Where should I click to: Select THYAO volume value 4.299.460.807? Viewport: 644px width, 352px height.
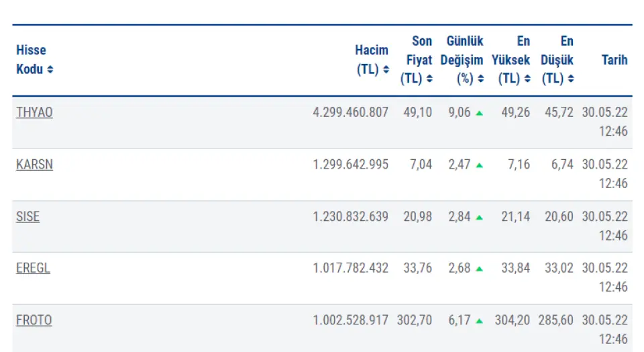pyautogui.click(x=350, y=112)
